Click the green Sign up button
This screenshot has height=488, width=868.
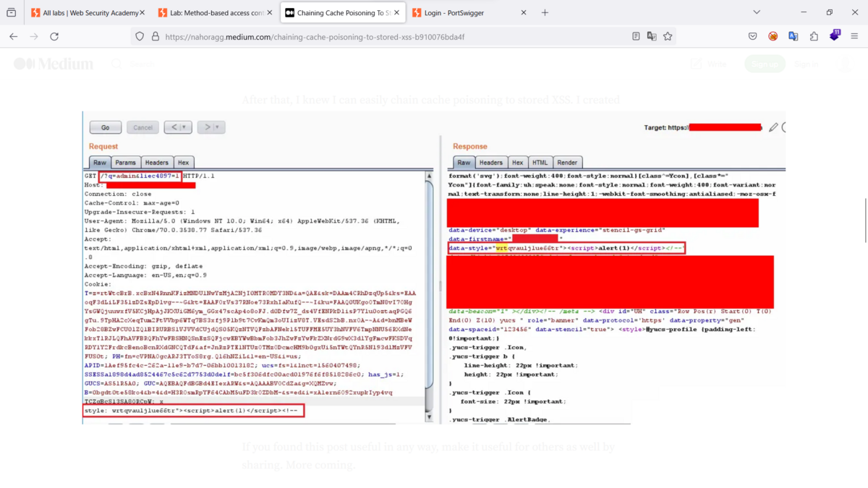[x=765, y=64]
